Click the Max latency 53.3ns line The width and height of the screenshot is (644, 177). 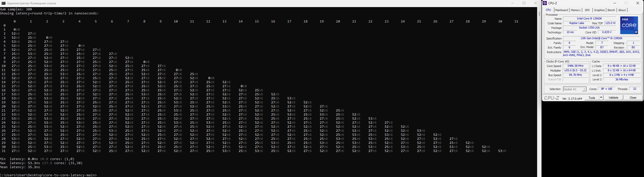(41, 163)
